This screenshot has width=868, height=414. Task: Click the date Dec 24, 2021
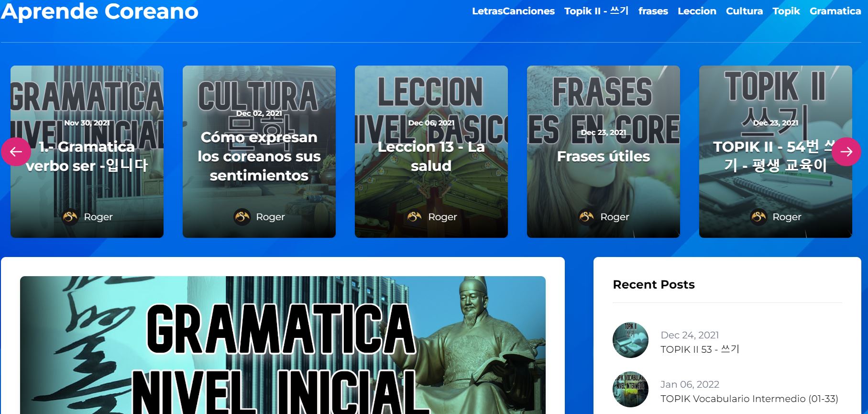[690, 335]
